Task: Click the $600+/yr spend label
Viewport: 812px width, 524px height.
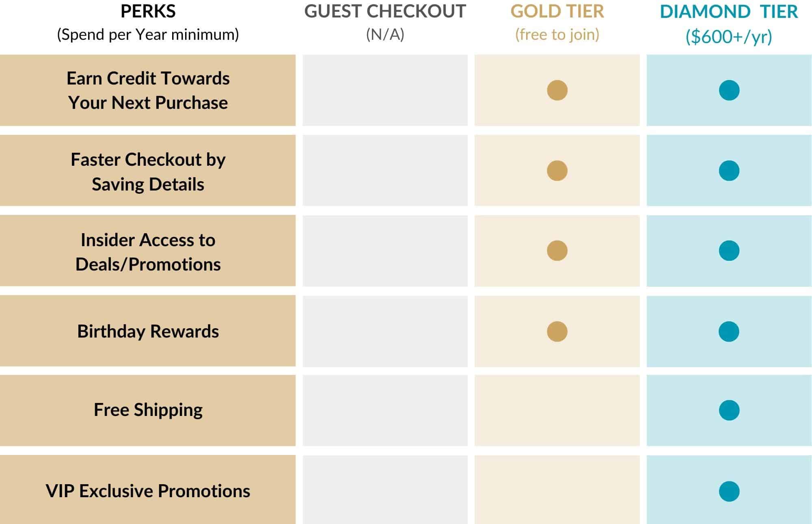Action: click(729, 37)
